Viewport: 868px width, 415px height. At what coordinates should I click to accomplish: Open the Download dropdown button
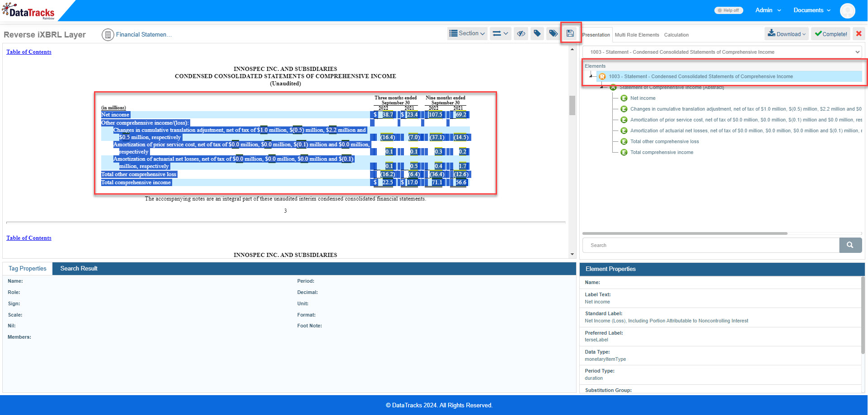click(x=787, y=34)
